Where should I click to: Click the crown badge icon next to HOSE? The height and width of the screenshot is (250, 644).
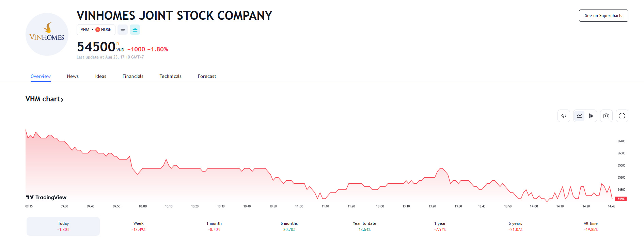135,30
